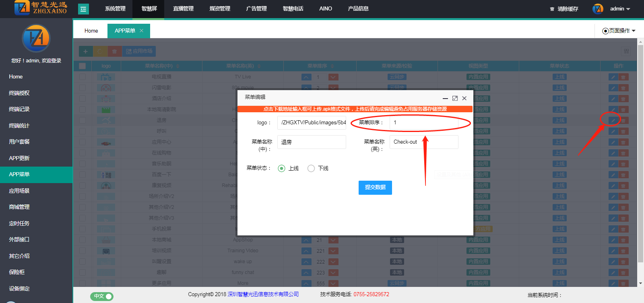Click the edit pencil icon on the 退房 row
Viewport: 644px width, 303px height.
613,120
